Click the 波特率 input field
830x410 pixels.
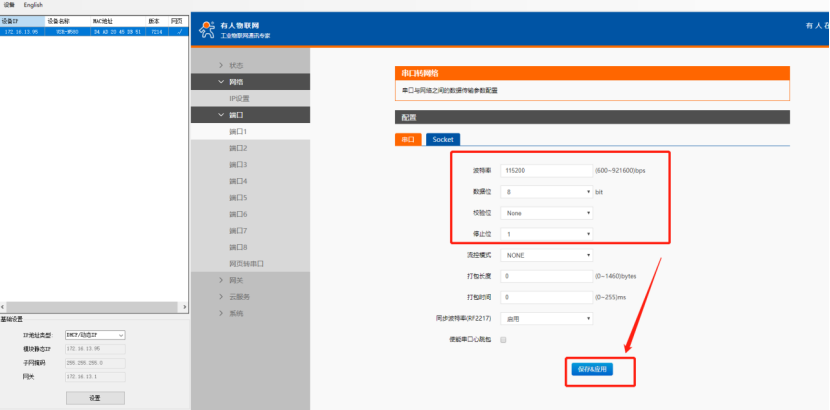[x=547, y=170]
